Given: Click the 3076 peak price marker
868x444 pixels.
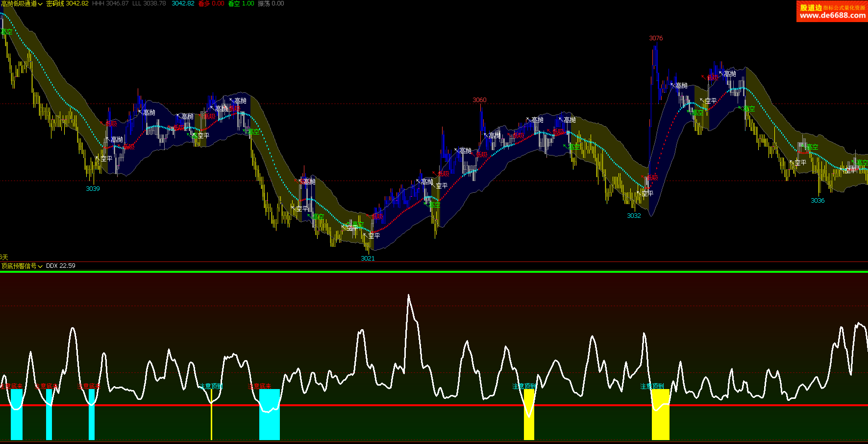Looking at the screenshot, I should [656, 38].
